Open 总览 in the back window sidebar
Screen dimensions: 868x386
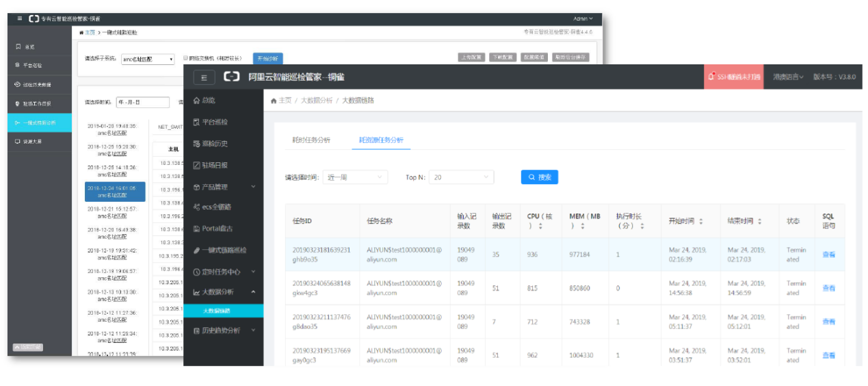coord(40,47)
